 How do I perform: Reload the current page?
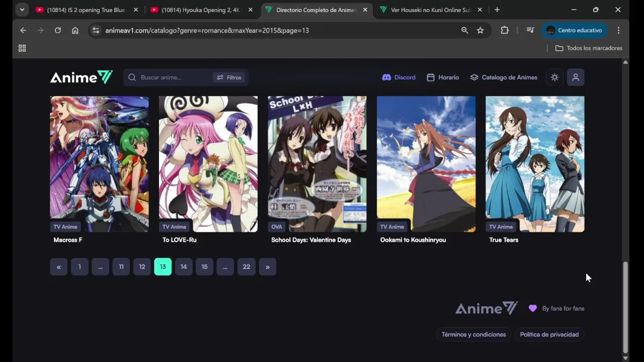[58, 30]
